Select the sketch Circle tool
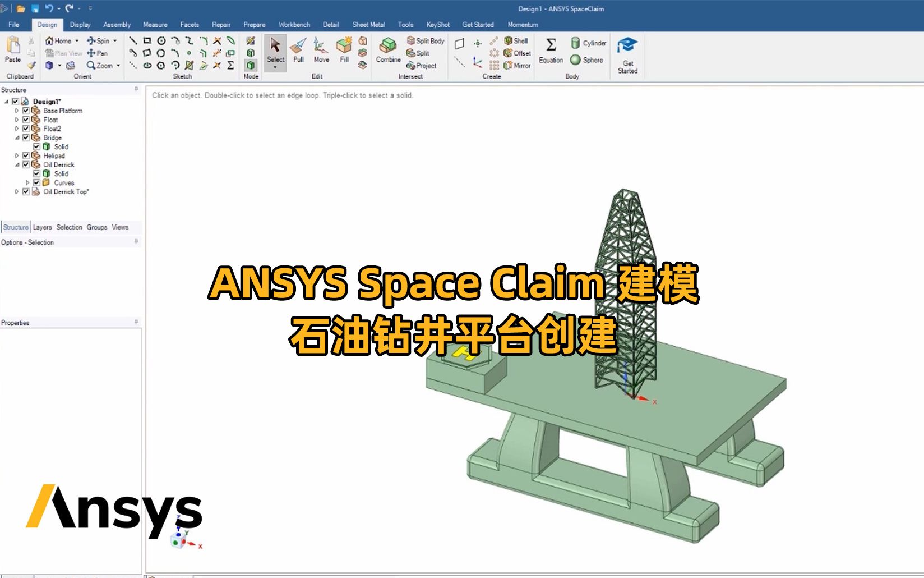The image size is (924, 578). (161, 40)
